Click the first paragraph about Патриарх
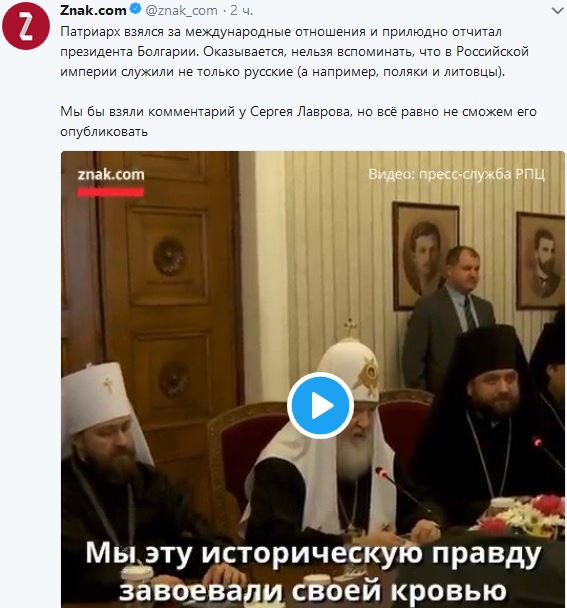Viewport: 567px width, 608px height. [x=294, y=52]
